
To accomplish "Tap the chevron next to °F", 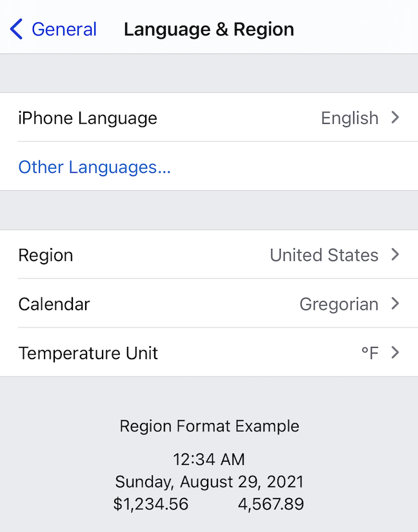I will coord(395,353).
